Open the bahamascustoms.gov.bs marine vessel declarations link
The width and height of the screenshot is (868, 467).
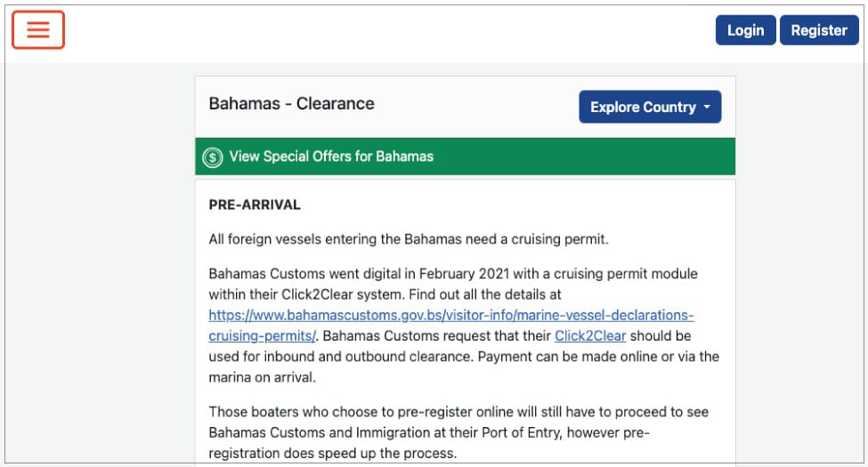[x=450, y=315]
